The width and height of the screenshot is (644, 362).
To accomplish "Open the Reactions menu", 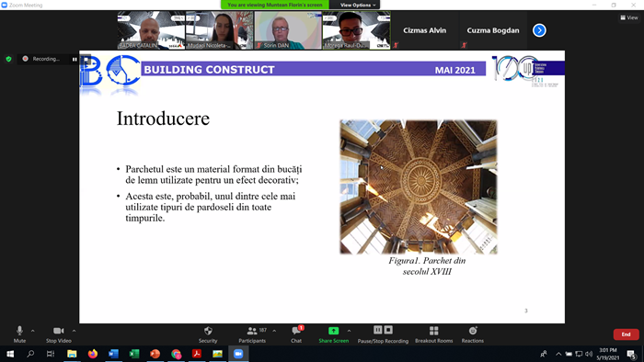I will [x=472, y=334].
